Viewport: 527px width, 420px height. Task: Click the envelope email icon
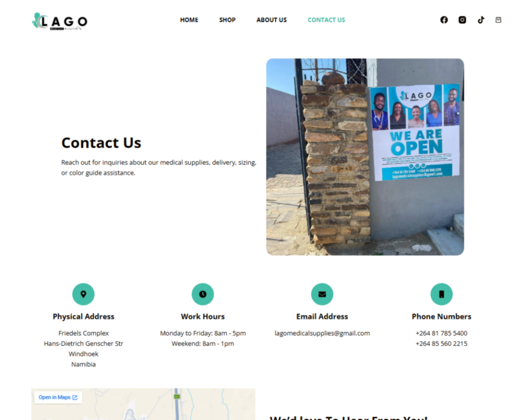[x=322, y=294]
